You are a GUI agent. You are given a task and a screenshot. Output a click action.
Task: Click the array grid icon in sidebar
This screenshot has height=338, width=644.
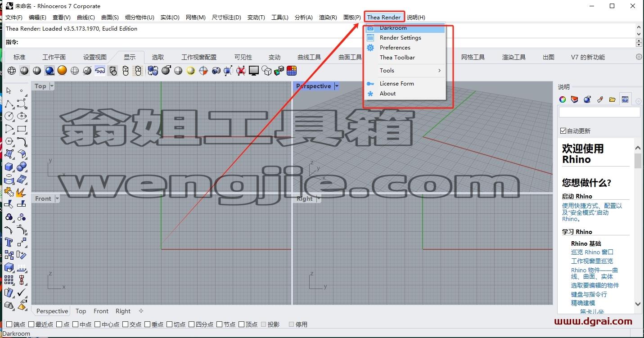click(x=9, y=280)
